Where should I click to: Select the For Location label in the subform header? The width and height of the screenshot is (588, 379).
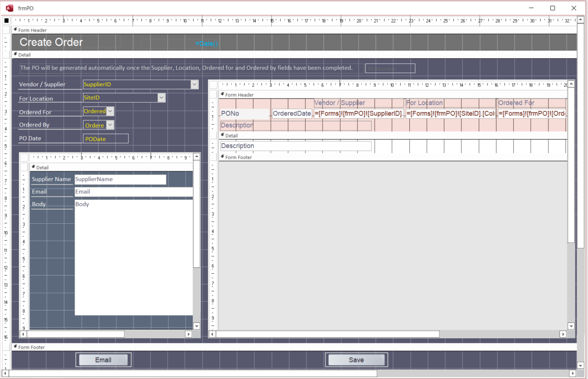451,103
